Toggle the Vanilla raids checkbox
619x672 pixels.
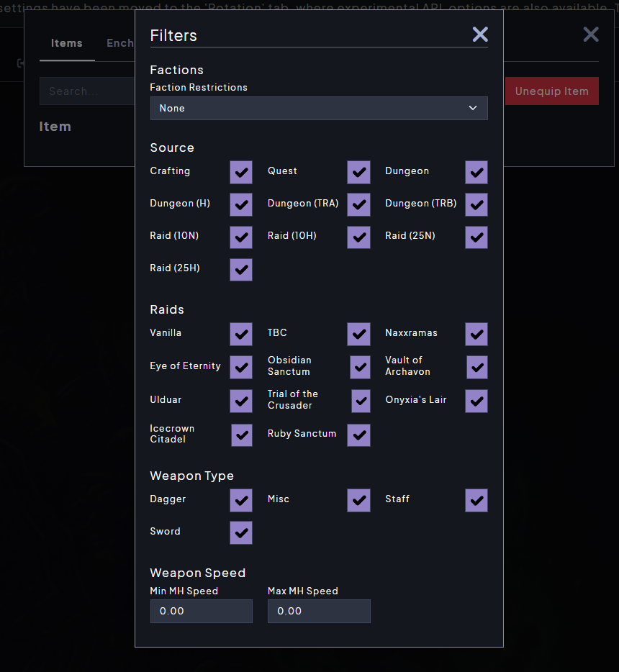241,334
